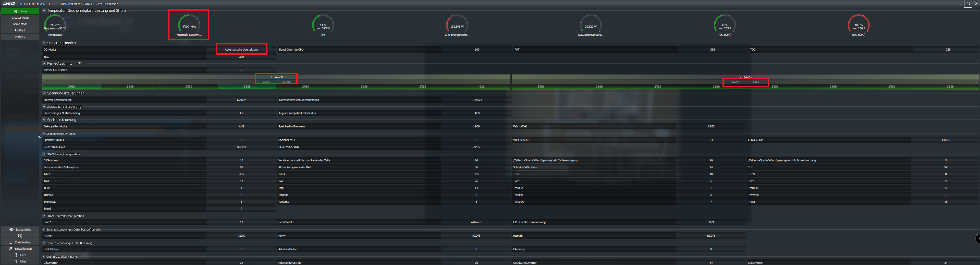The width and height of the screenshot is (980, 265).
Task: Click the CPU-On-Die-Terminierung value 36.9
Action: [x=711, y=222]
